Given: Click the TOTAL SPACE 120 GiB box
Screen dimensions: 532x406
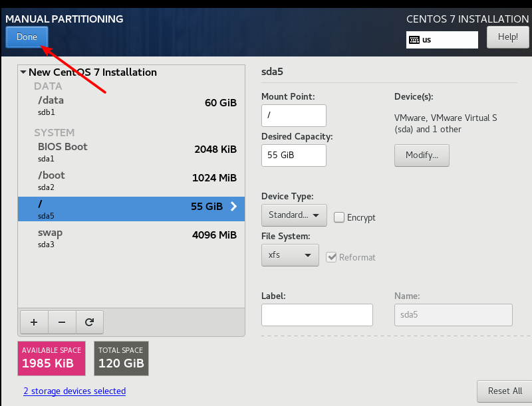Looking at the screenshot, I should tap(121, 358).
